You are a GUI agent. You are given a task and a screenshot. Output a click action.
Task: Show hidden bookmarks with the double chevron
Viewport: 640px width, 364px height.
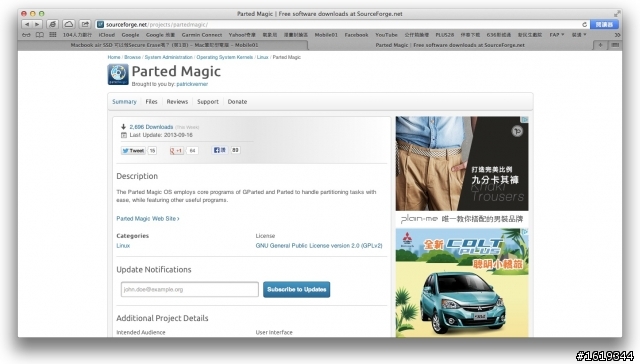tap(617, 35)
